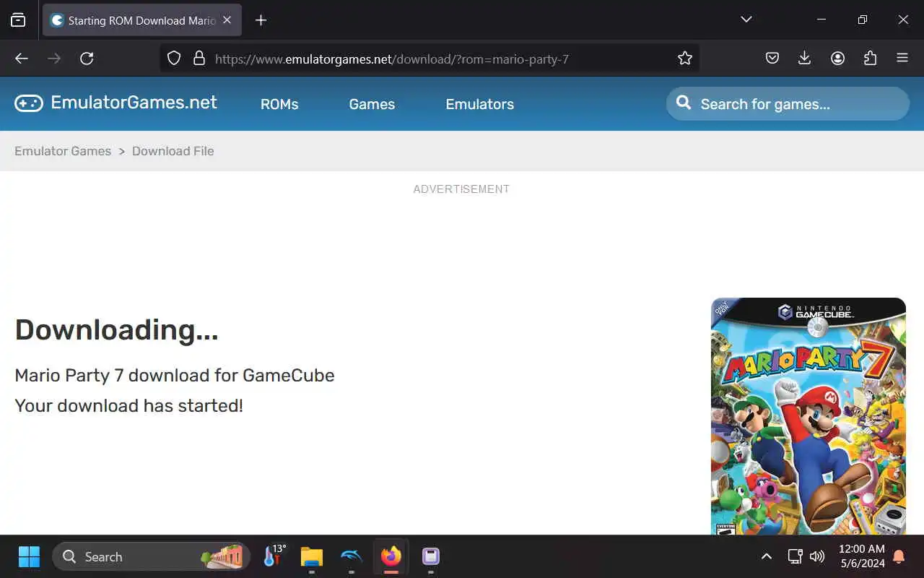The height and width of the screenshot is (578, 924).
Task: Click 'Mario Party 7 download for GameCube' text
Action: coord(175,376)
